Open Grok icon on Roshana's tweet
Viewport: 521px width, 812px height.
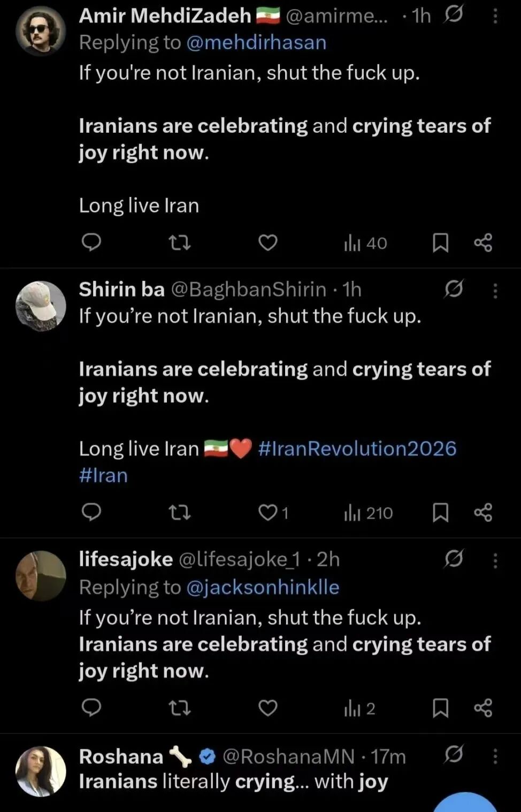454,754
